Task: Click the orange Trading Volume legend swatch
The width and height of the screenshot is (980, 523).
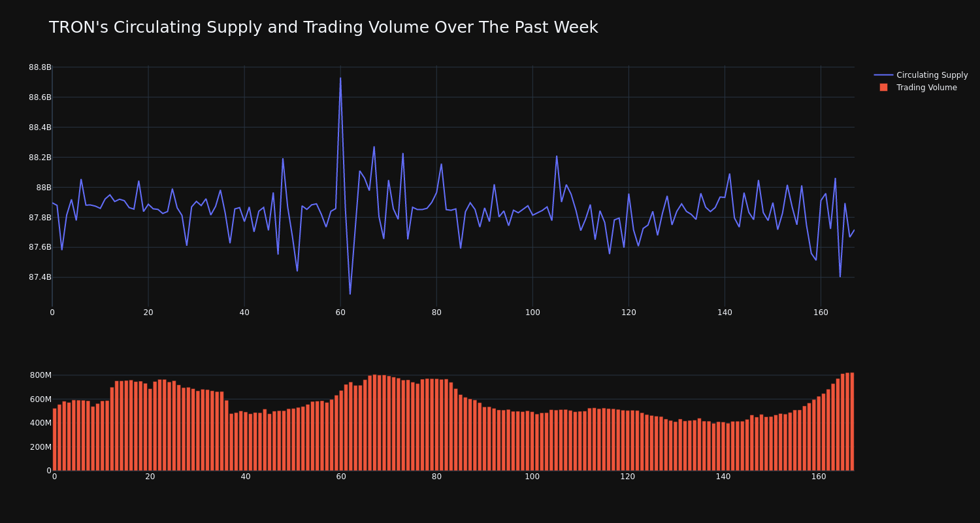Action: (x=883, y=88)
